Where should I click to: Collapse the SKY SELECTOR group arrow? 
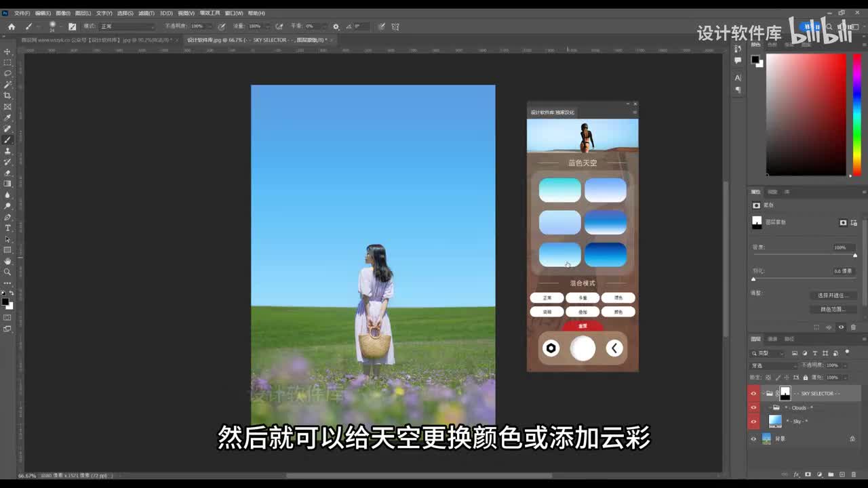tap(763, 393)
